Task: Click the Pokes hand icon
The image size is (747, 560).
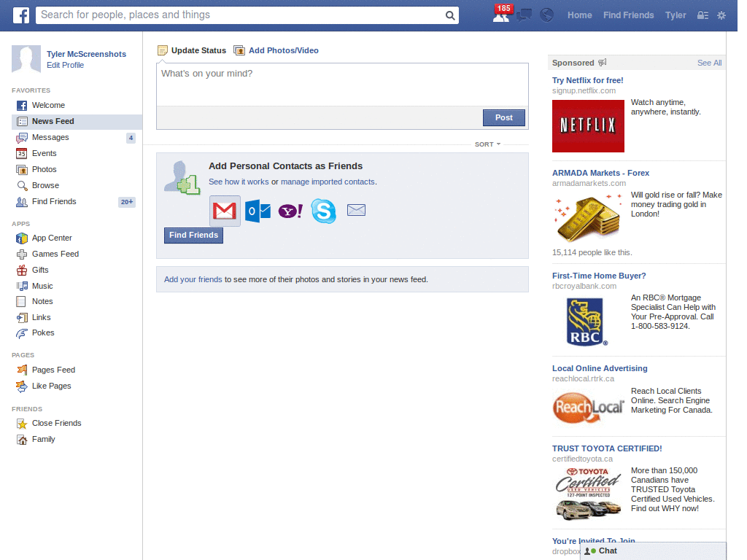Action: point(21,333)
